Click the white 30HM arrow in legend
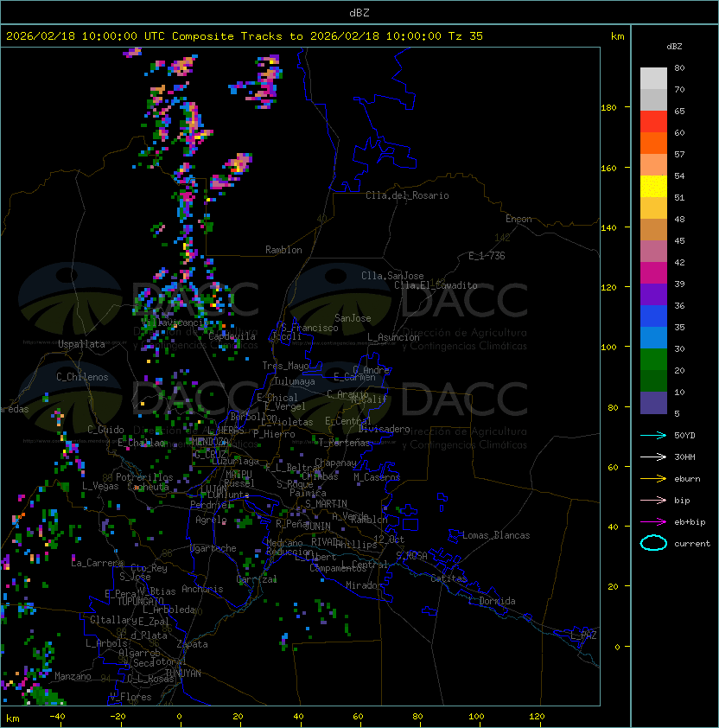Viewport: 719px width, 728px height. click(x=653, y=457)
